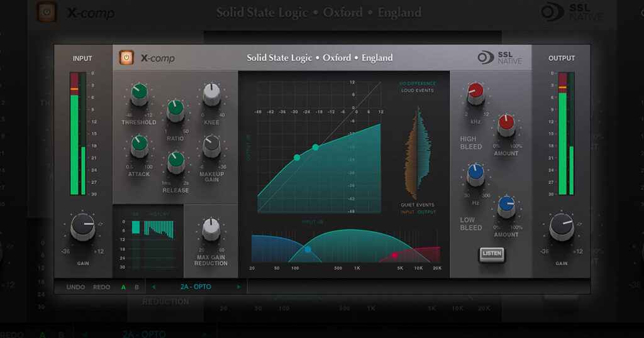The width and height of the screenshot is (644, 338).
Task: Go to next preset with right arrow
Action: click(x=238, y=286)
